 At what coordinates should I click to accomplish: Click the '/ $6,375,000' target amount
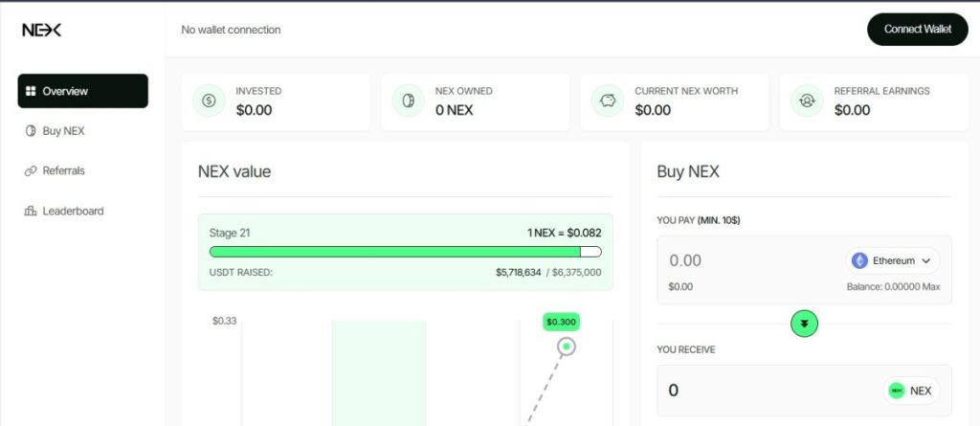(x=574, y=272)
